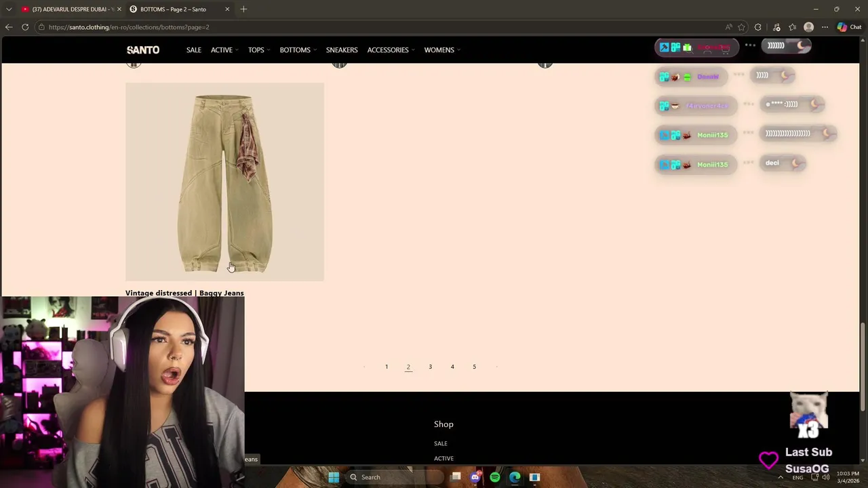This screenshot has width=868, height=488.
Task: Select current pagination page 2
Action: click(x=408, y=367)
